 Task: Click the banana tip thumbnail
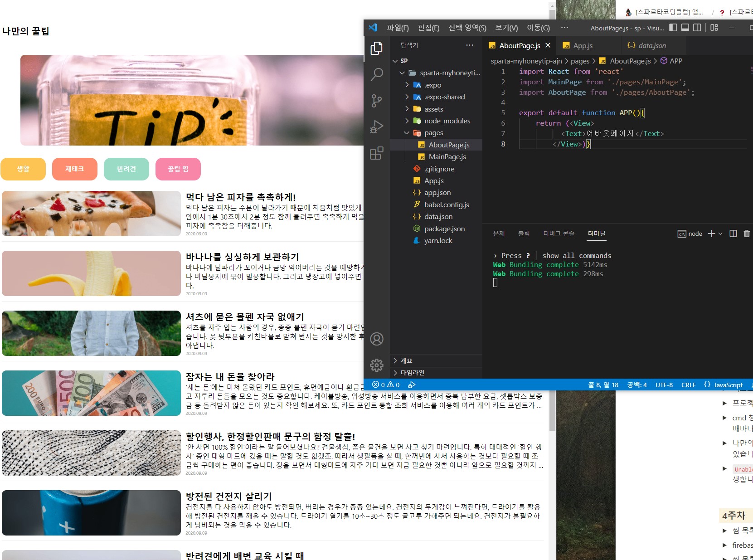[x=91, y=273]
